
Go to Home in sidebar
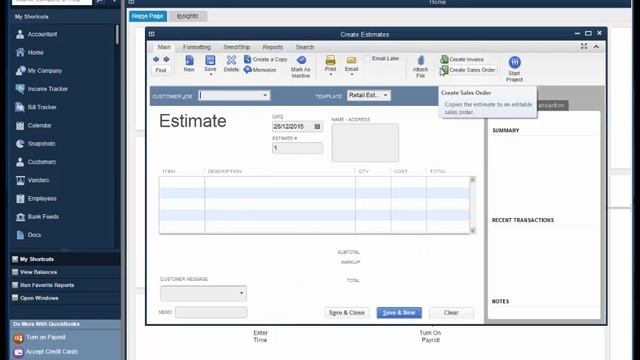(x=30, y=52)
